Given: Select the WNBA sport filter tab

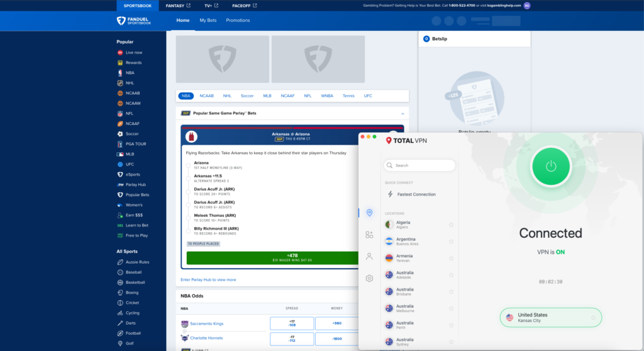Looking at the screenshot, I should click(327, 96).
